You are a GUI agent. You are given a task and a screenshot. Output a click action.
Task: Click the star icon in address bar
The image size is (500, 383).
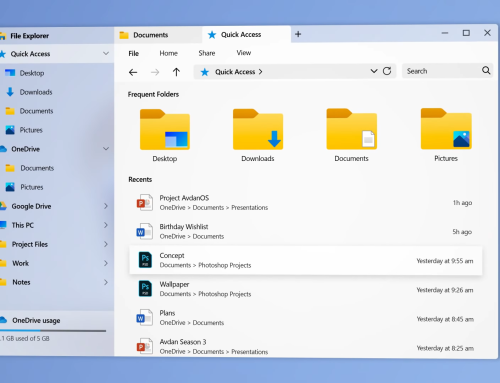click(205, 72)
